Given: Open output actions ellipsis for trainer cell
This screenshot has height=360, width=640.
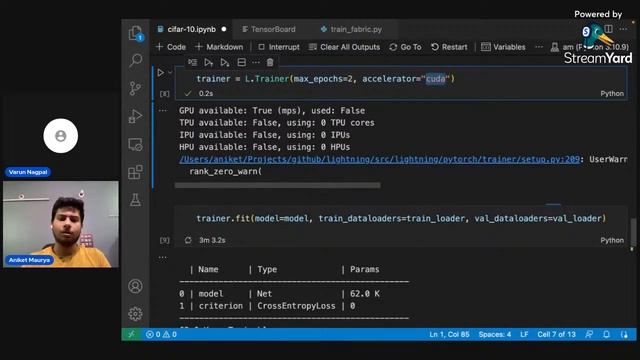Looking at the screenshot, I should click(x=162, y=111).
